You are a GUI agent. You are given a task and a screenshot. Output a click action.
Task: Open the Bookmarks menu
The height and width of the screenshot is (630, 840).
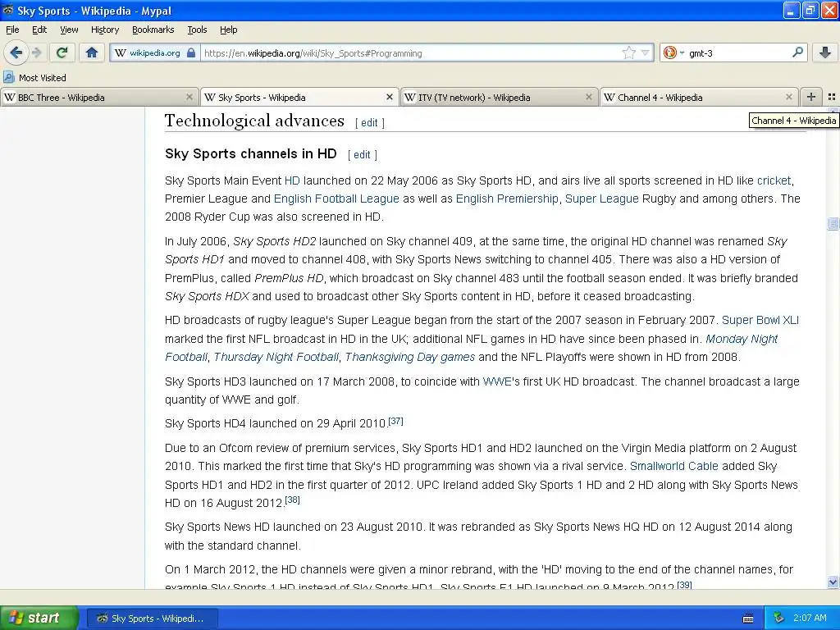[153, 30]
